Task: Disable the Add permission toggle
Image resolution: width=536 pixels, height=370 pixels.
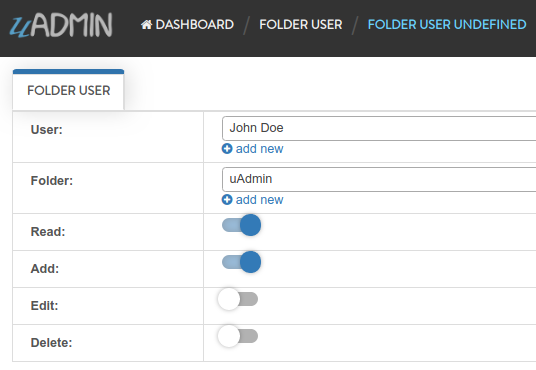Action: click(x=241, y=262)
